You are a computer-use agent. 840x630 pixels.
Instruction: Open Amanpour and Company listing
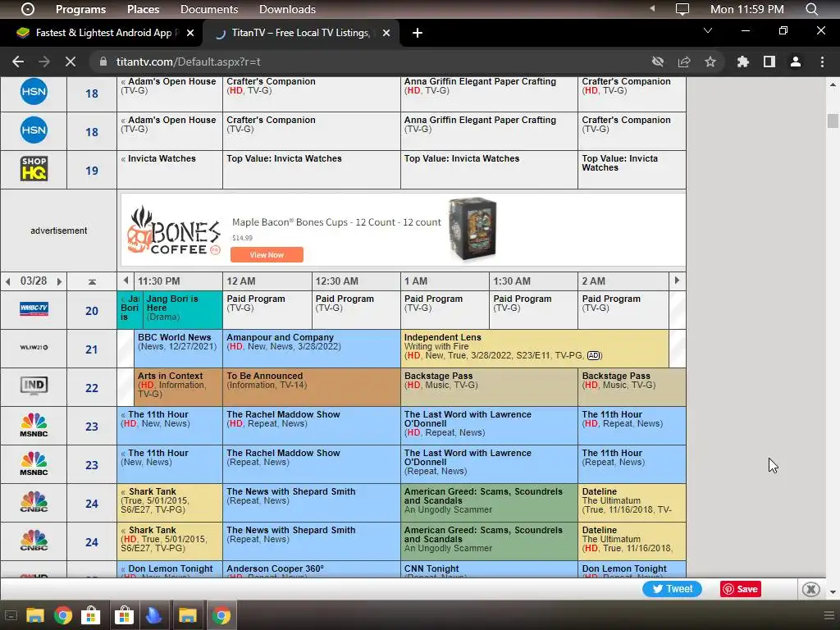pyautogui.click(x=311, y=348)
